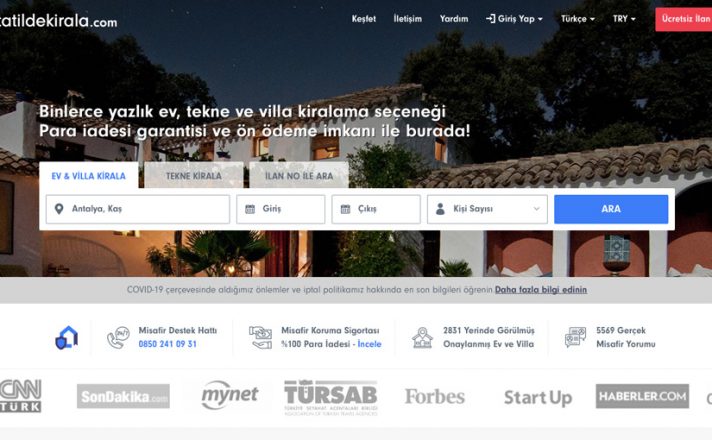Open the Keşfet menu item
This screenshot has width=712, height=440.
[x=364, y=19]
